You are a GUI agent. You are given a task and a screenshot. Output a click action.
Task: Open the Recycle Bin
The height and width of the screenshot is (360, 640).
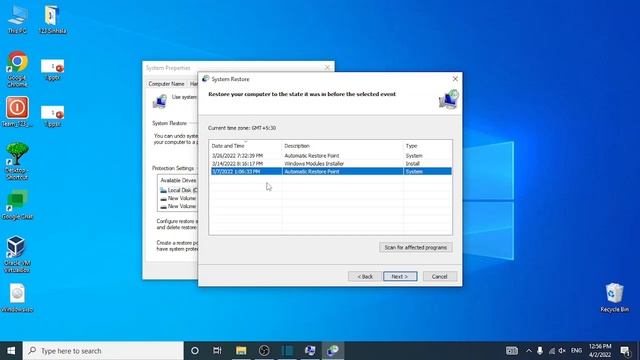click(614, 298)
